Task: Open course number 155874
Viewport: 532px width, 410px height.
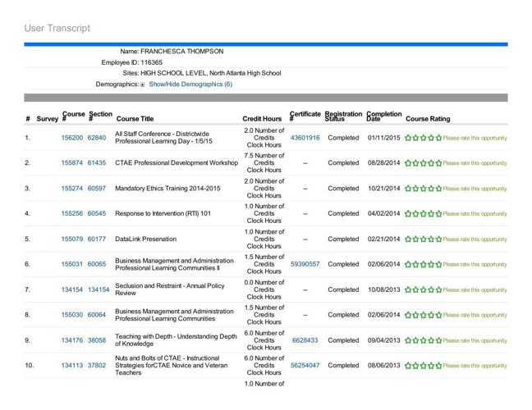Action: [x=72, y=162]
